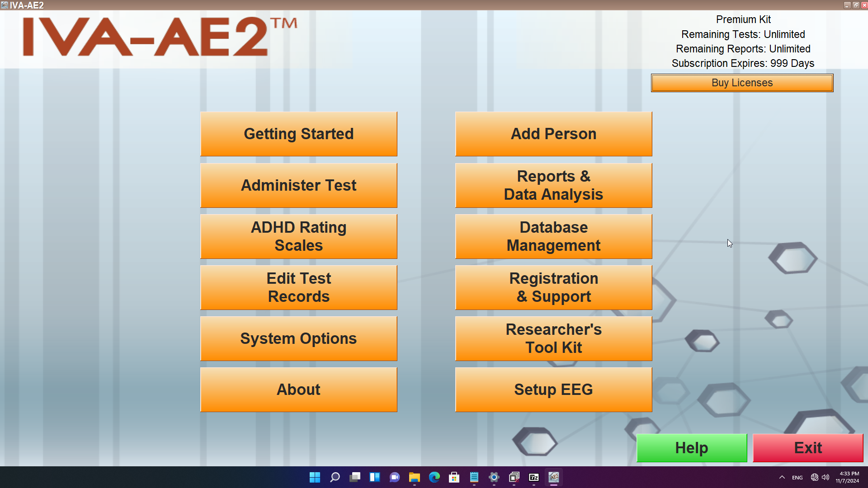Image resolution: width=868 pixels, height=488 pixels.
Task: Open Microsoft Edge from taskbar
Action: pos(434,477)
